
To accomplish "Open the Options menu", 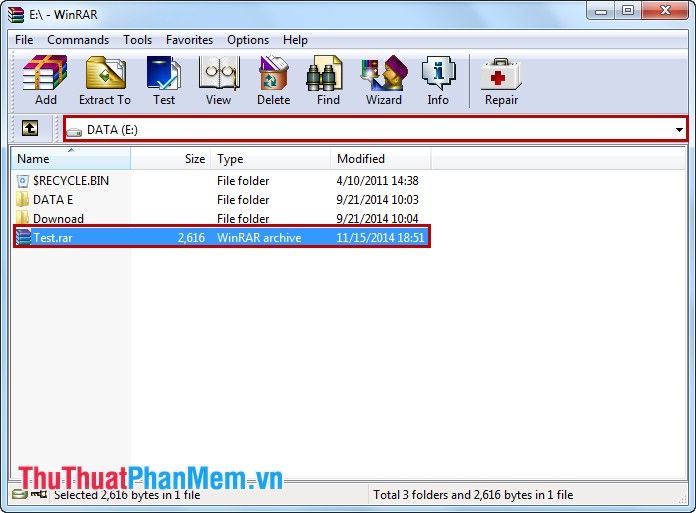I will (x=248, y=40).
